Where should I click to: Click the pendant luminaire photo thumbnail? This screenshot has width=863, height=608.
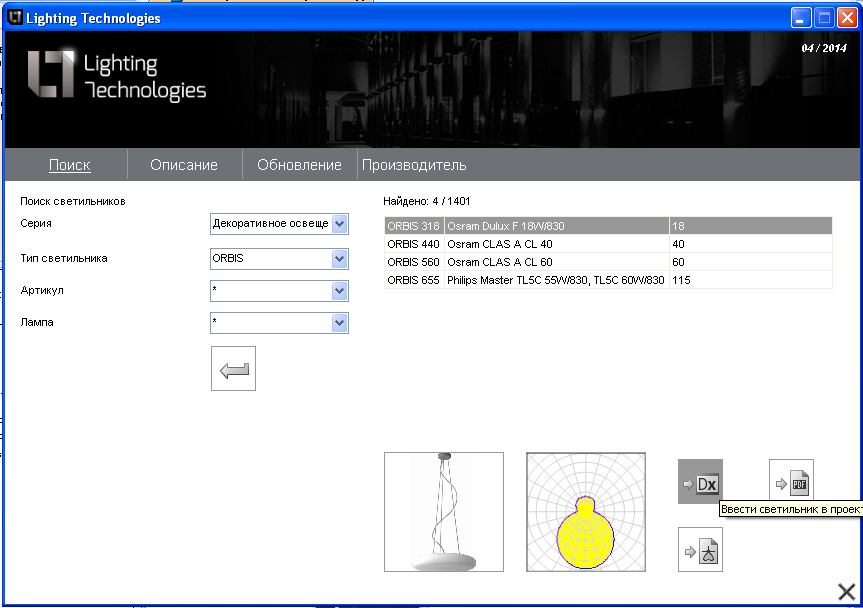tap(444, 512)
